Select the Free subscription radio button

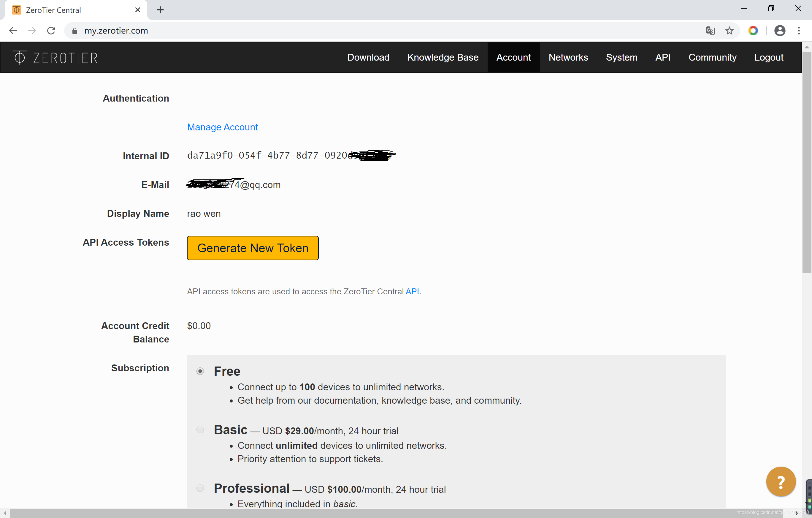200,371
